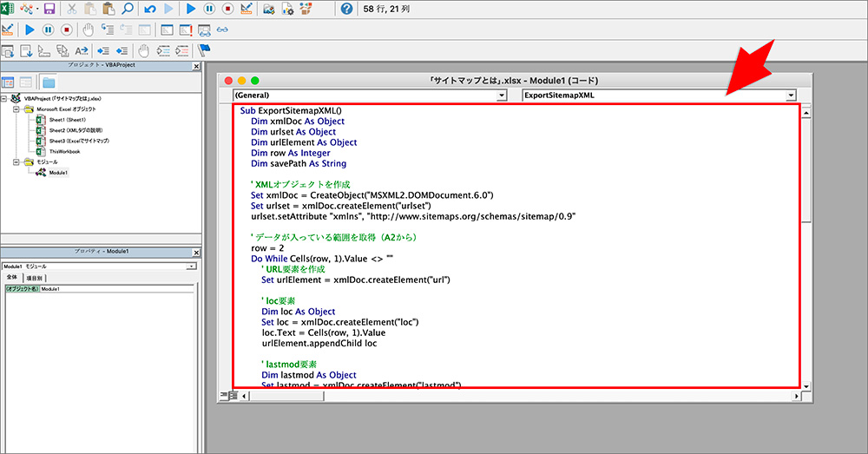Select ThisWorkbook in the project tree
This screenshot has width=868, height=454.
64,151
